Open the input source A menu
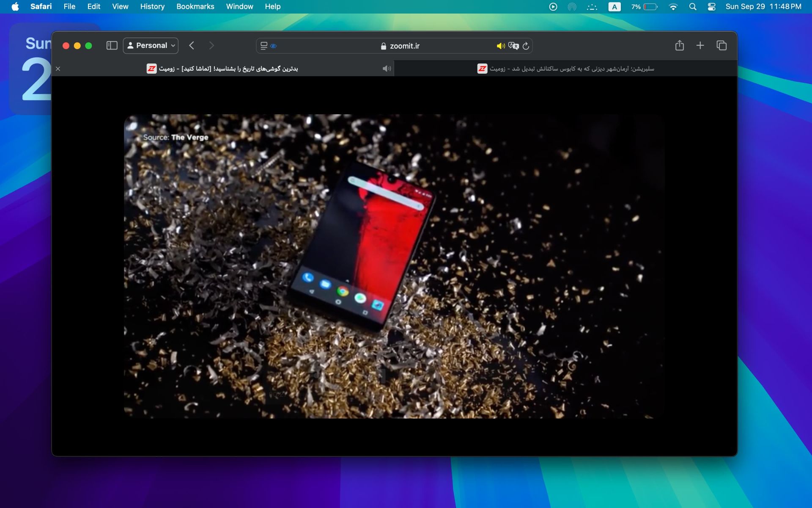The width and height of the screenshot is (812, 508). click(614, 7)
